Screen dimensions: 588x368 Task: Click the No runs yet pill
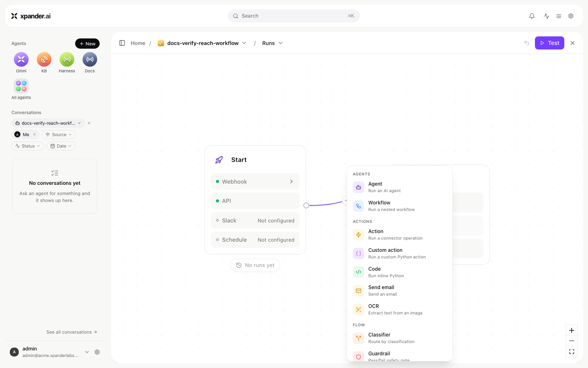(255, 265)
